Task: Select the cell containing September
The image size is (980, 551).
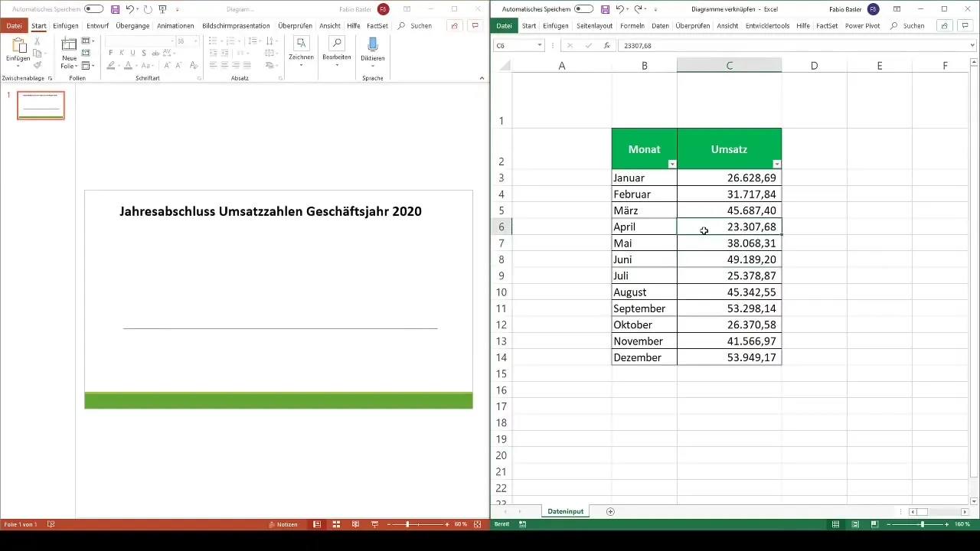Action: tap(645, 308)
